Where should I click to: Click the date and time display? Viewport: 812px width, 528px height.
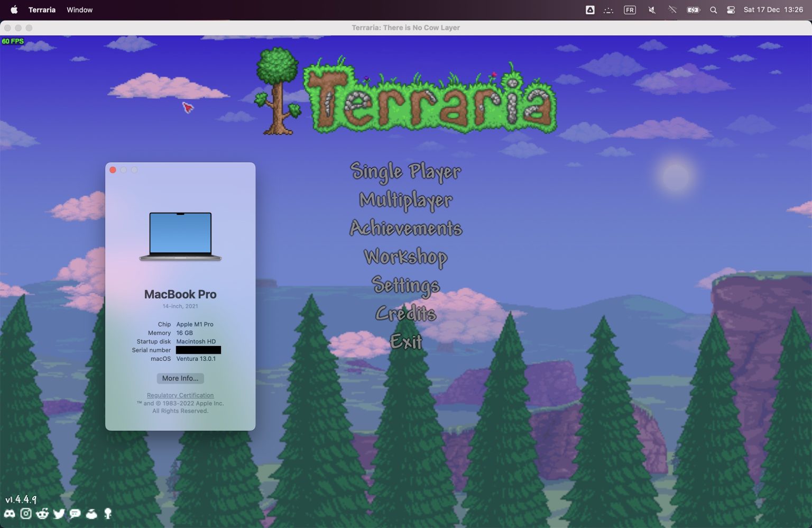coord(773,10)
